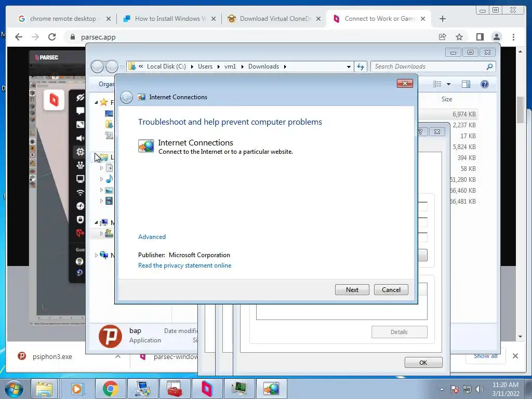The image size is (532, 399).
Task: Toggle the Parsec speaker sound icon
Action: (x=80, y=138)
